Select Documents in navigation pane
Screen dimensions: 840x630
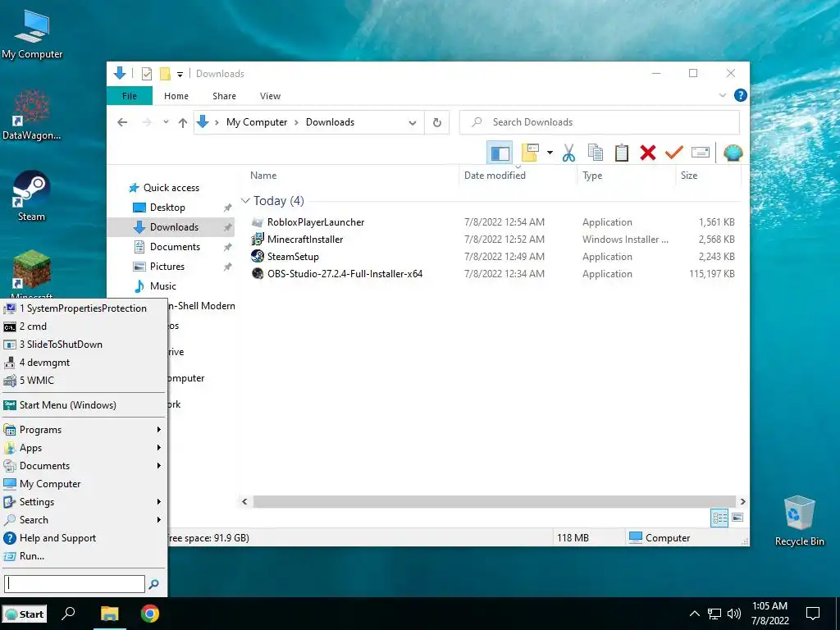175,247
